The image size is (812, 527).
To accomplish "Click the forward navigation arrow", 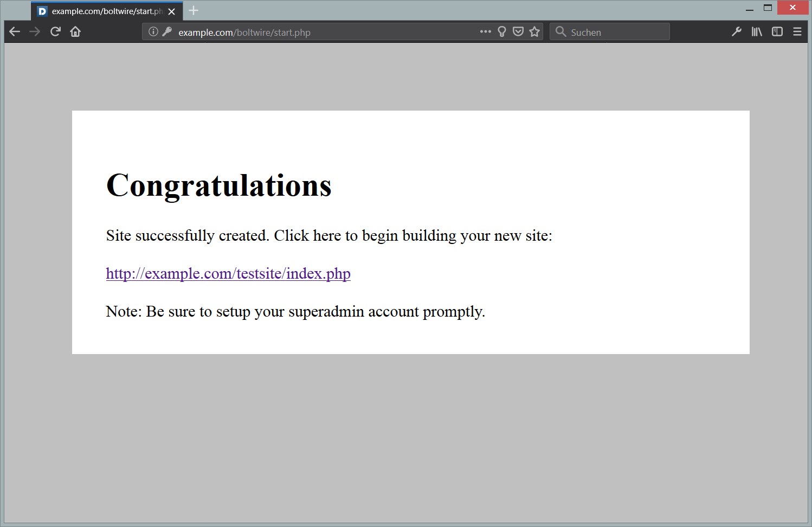I will (35, 32).
